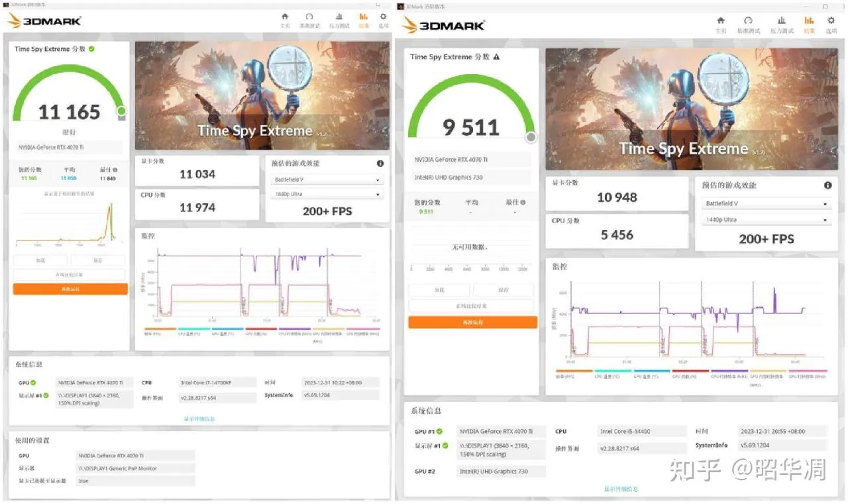Click Save button in right window
This screenshot has width=848, height=504.
click(503, 290)
